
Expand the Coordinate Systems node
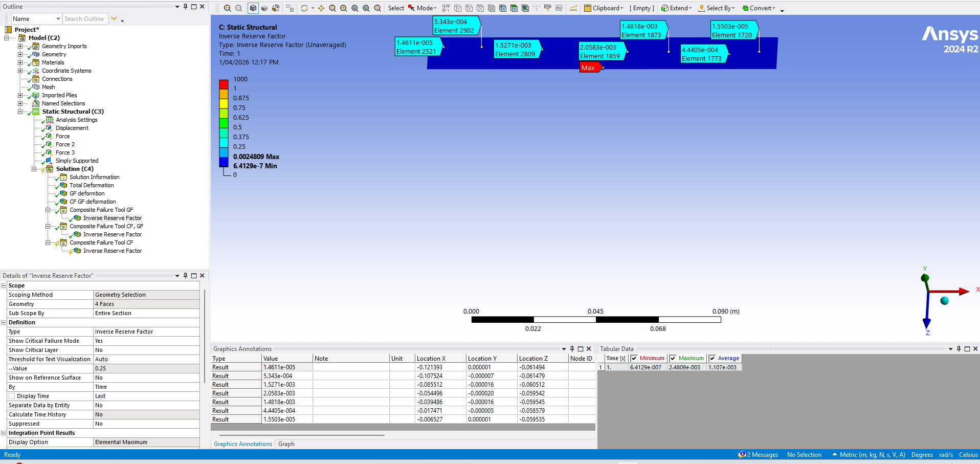[x=20, y=71]
